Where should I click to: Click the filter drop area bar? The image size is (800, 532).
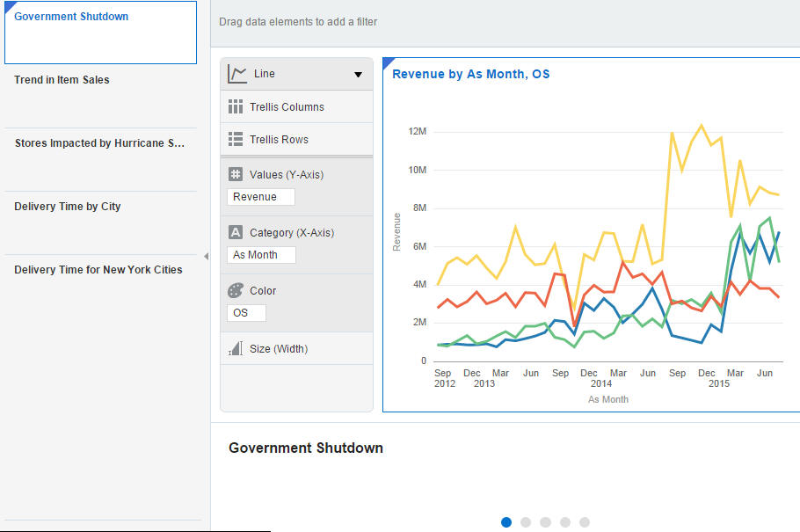(505, 22)
